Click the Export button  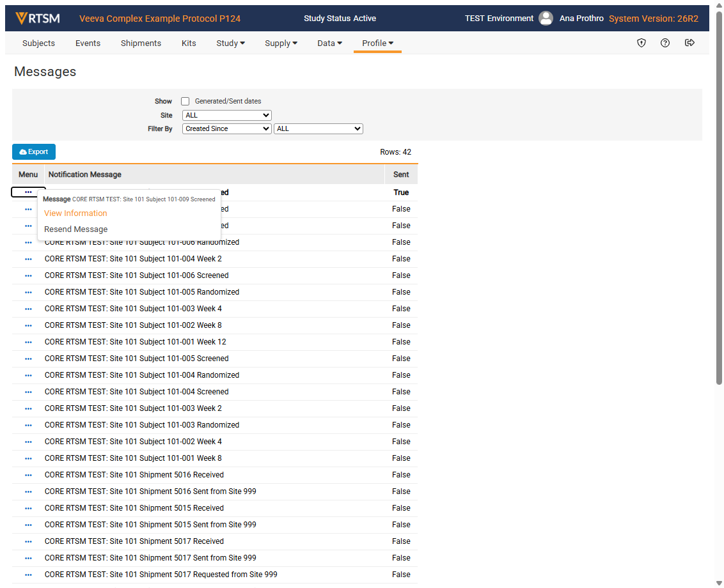(34, 152)
